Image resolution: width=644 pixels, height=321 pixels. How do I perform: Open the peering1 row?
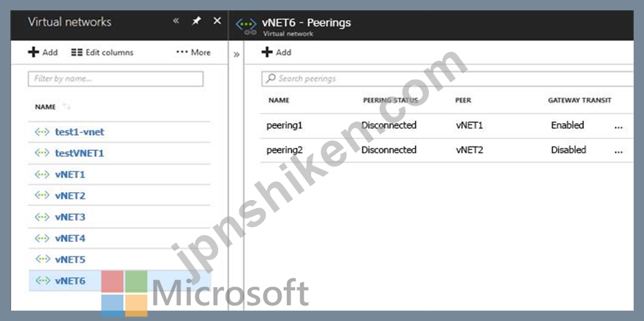pos(447,125)
